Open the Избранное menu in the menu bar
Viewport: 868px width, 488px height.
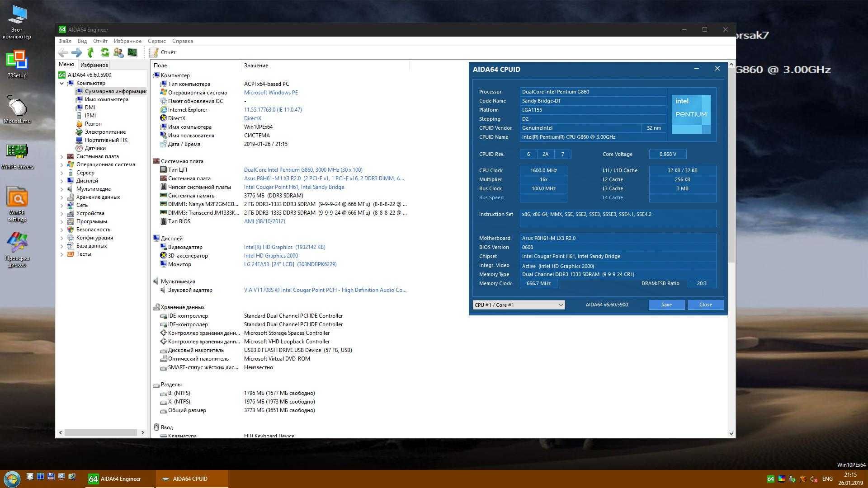point(127,41)
